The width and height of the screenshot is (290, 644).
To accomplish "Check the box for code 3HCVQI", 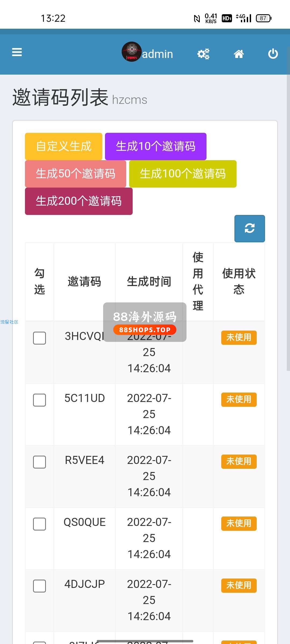I will 39,338.
